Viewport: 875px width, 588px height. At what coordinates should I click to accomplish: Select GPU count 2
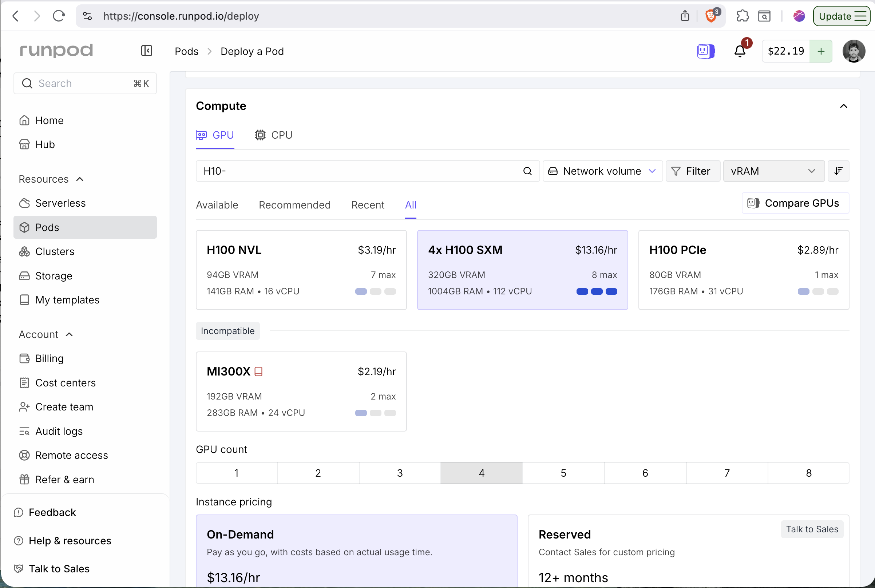click(318, 473)
